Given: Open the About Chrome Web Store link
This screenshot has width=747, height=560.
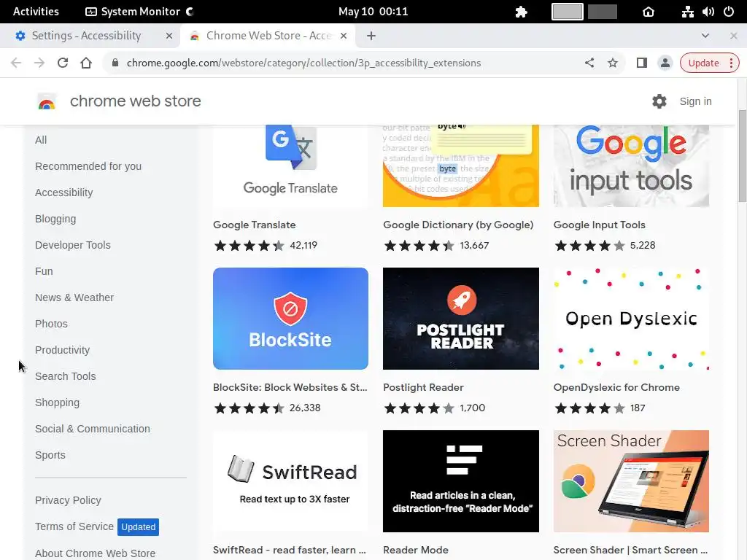Looking at the screenshot, I should pos(96,553).
